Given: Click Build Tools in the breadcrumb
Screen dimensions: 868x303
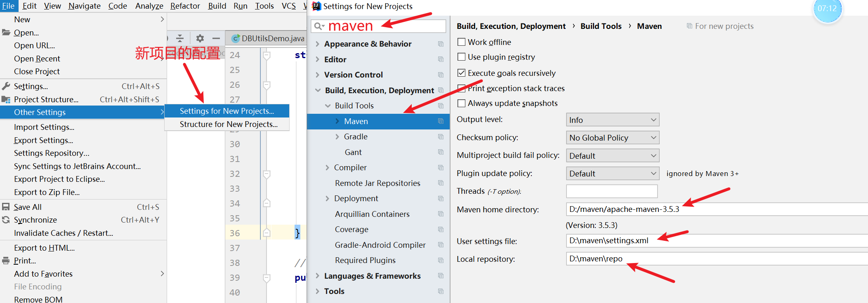Looking at the screenshot, I should pos(601,26).
